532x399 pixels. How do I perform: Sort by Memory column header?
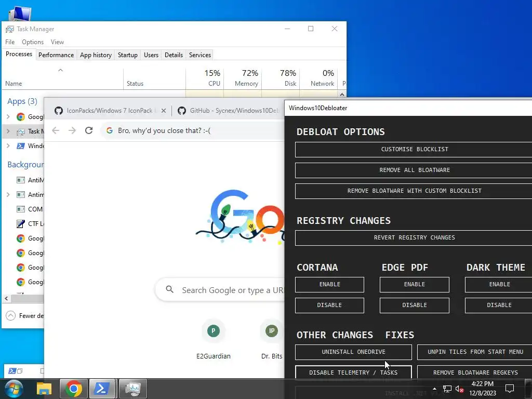pos(243,78)
